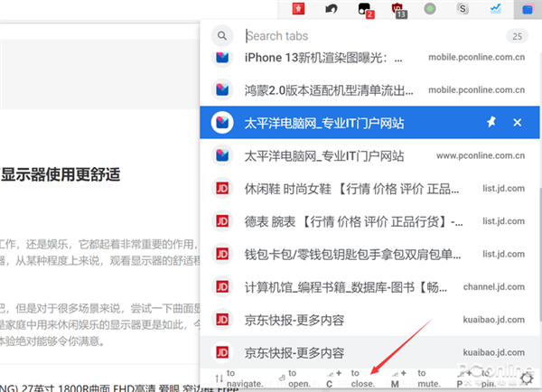The width and height of the screenshot is (542, 392).
Task: Close the highlighted 太平洋电脑网 tab
Action: pyautogui.click(x=517, y=122)
